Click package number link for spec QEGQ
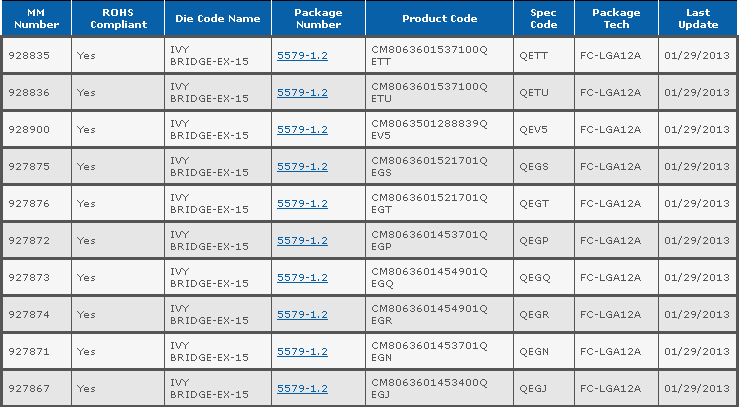Image resolution: width=739 pixels, height=407 pixels. 302,277
